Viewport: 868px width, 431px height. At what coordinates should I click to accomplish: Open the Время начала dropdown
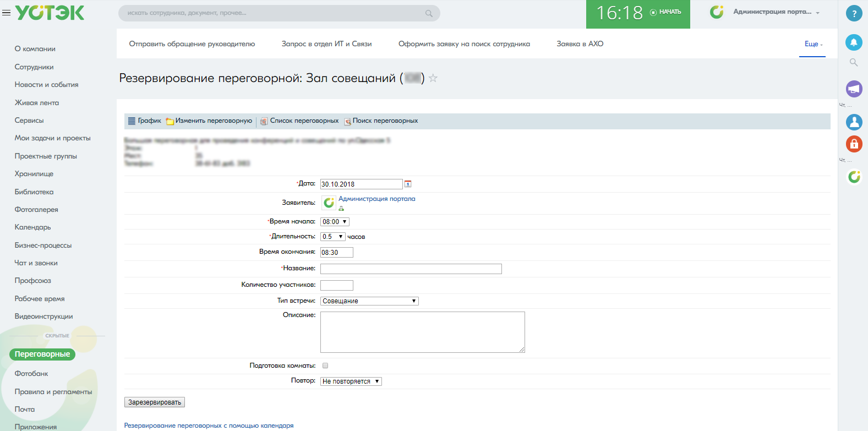click(335, 222)
